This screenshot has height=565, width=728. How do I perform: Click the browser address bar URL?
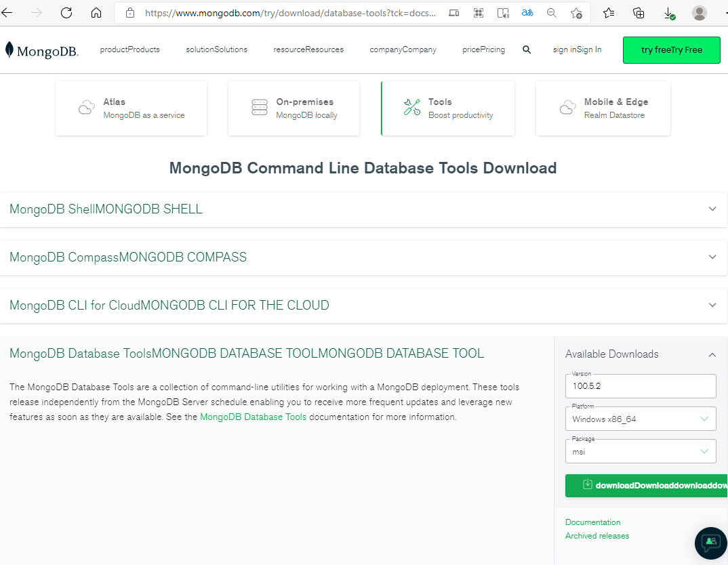(x=290, y=13)
